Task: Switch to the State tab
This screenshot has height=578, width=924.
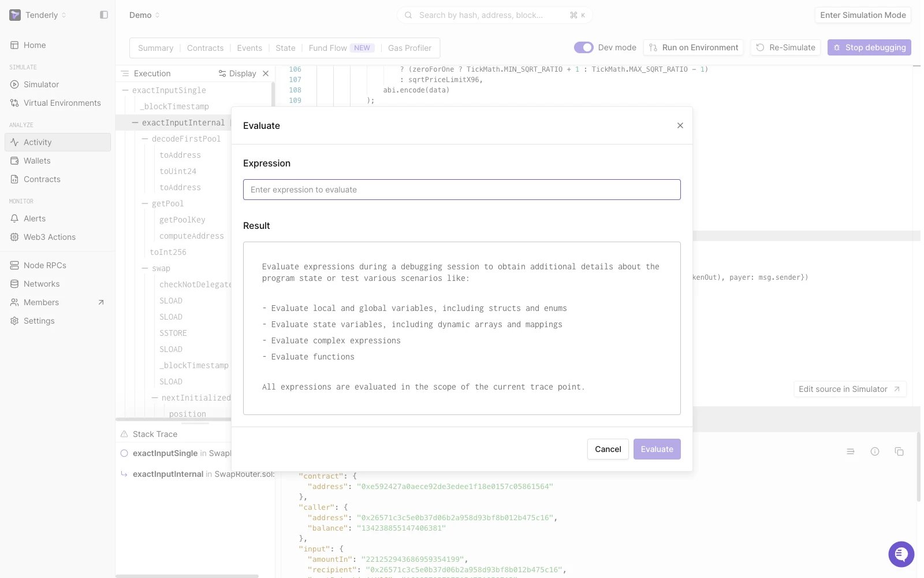Action: coord(285,48)
